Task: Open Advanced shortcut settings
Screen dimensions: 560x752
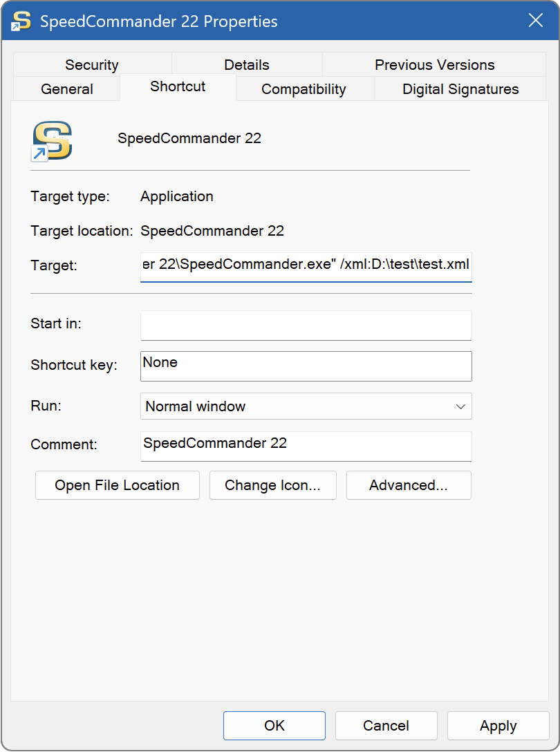Action: [x=409, y=485]
